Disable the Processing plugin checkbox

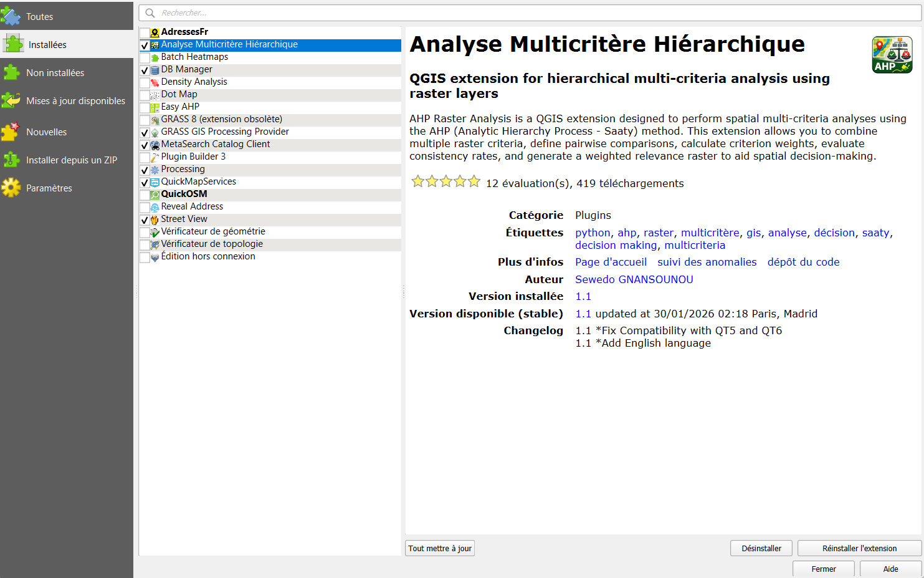pyautogui.click(x=145, y=170)
